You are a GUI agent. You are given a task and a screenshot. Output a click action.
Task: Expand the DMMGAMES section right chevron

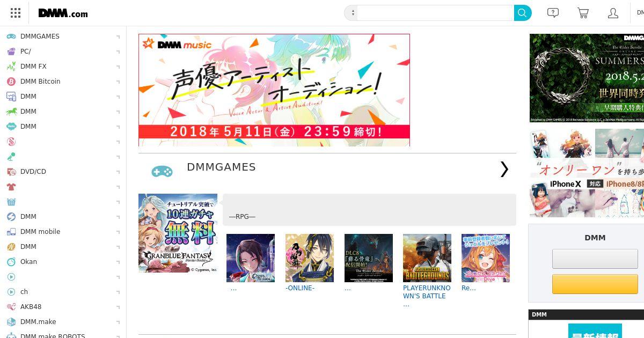tap(504, 169)
